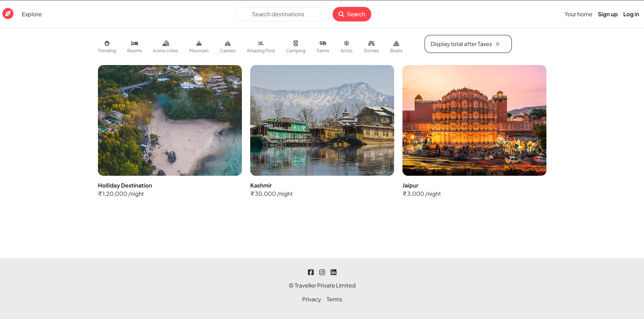Open the Holliday Destination beach photo

(x=170, y=120)
